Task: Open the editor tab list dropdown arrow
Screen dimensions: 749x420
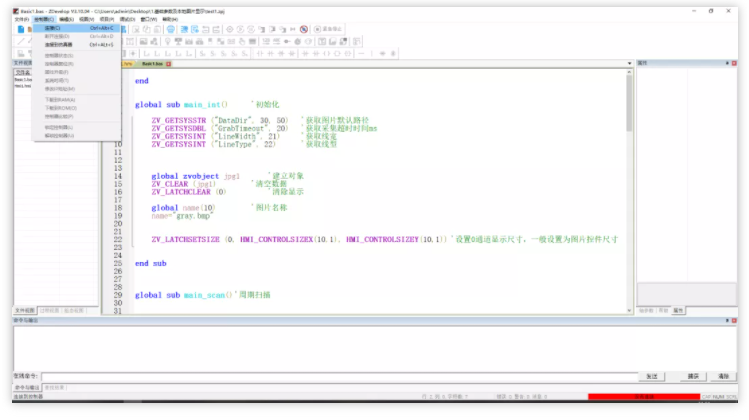Action: click(629, 64)
